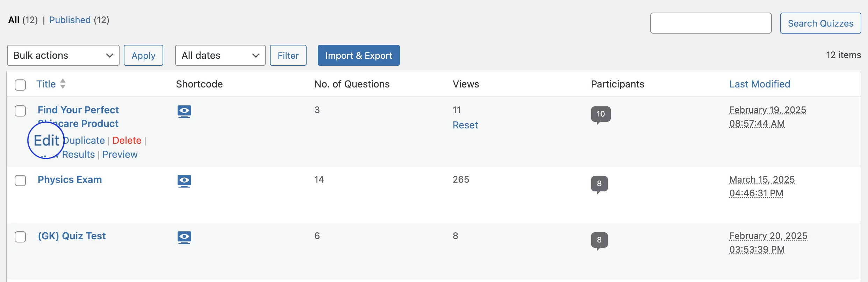This screenshot has width=868, height=282.
Task: Delete the skincare product quiz
Action: click(127, 140)
